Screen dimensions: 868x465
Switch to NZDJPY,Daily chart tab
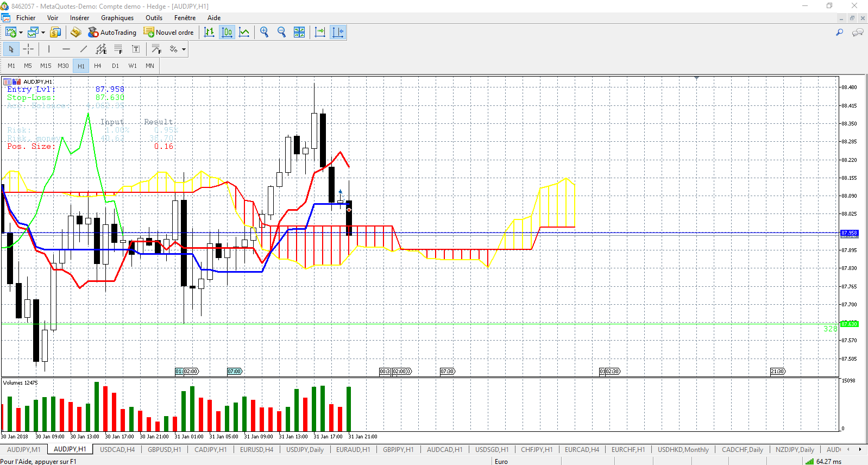pyautogui.click(x=795, y=449)
